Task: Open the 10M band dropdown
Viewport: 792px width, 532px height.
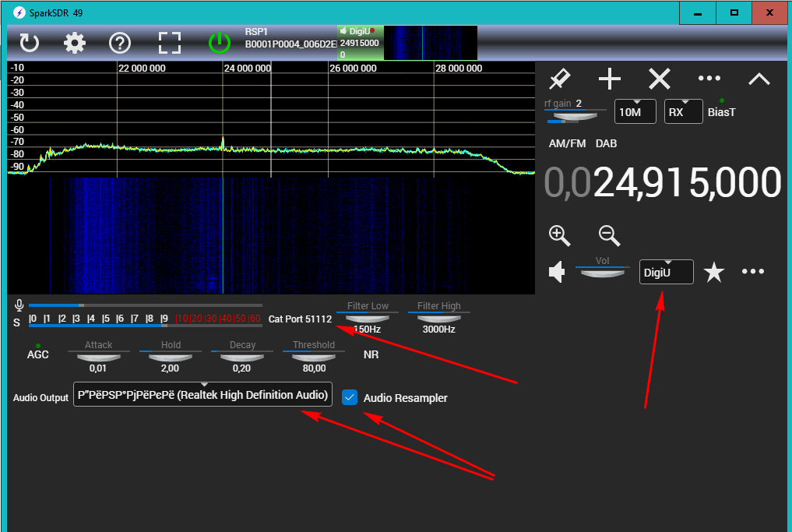Action: click(x=635, y=111)
